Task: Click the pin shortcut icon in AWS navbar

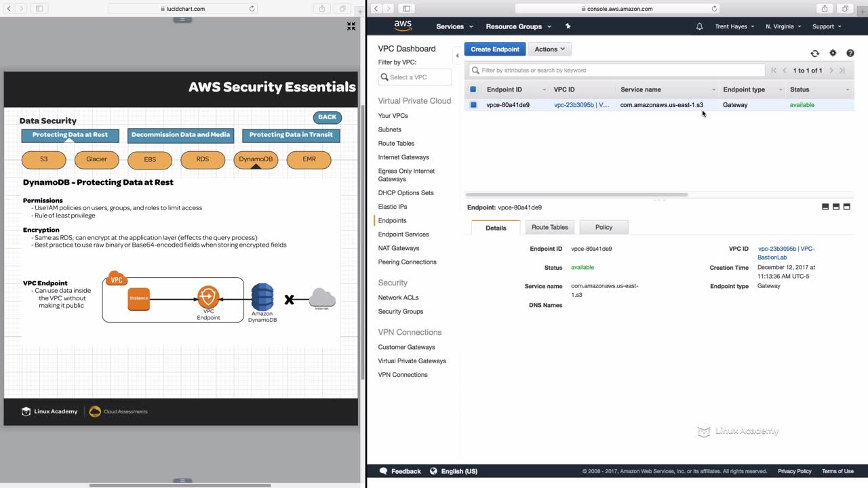Action: tap(568, 26)
